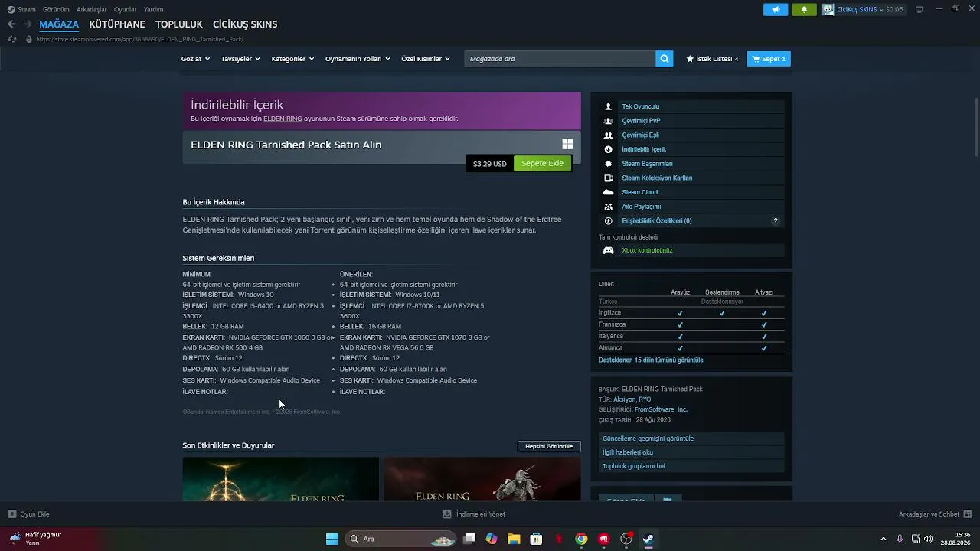Click the Çevrimiçi PvP icon

[x=609, y=121]
